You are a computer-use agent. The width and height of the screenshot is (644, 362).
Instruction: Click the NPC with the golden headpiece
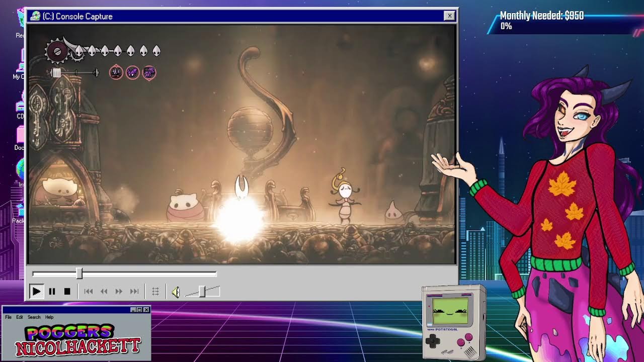(x=345, y=197)
